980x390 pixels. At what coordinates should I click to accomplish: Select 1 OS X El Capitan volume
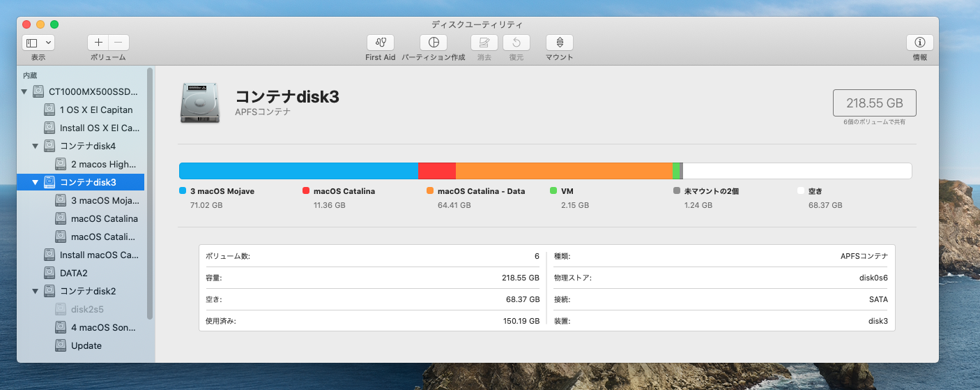click(95, 110)
